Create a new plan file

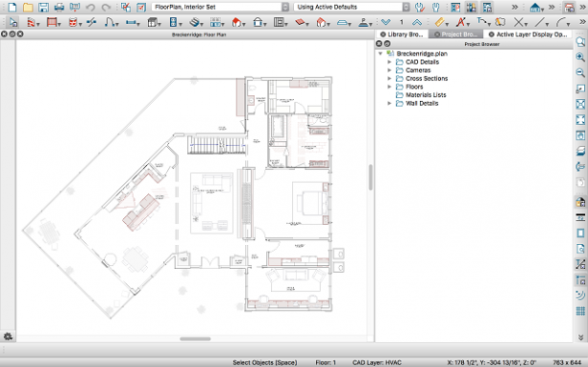tap(12, 7)
